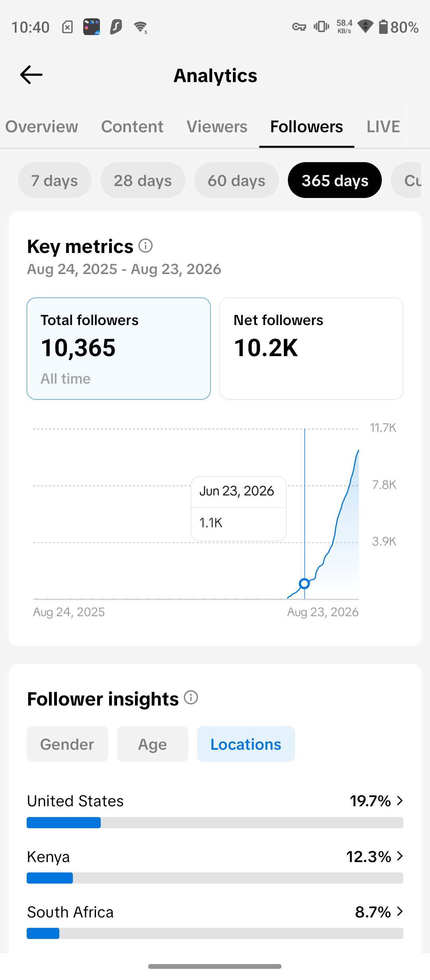Image resolution: width=430 pixels, height=980 pixels.
Task: Tap the battery status icon
Action: click(x=383, y=27)
